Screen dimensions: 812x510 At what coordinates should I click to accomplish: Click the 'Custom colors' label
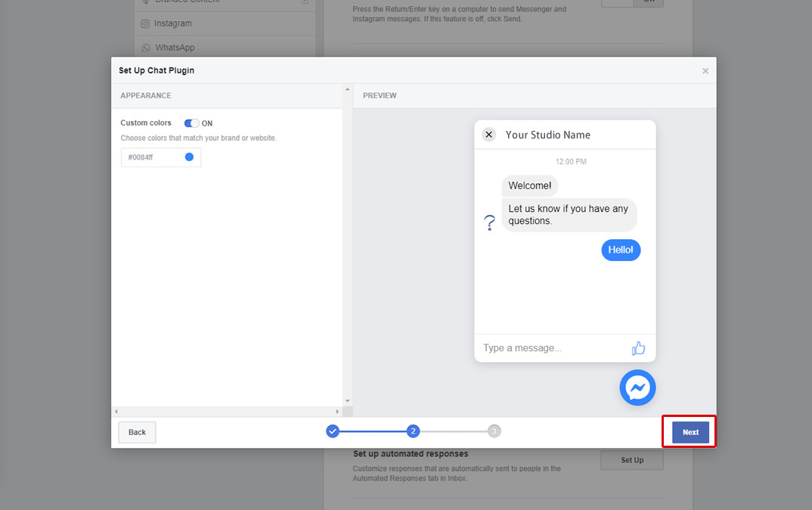point(146,123)
